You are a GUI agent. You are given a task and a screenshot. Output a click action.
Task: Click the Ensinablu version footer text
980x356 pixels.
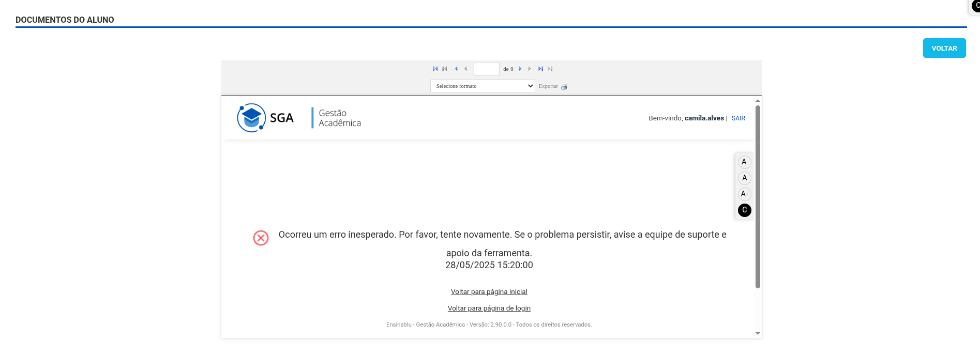tap(489, 325)
